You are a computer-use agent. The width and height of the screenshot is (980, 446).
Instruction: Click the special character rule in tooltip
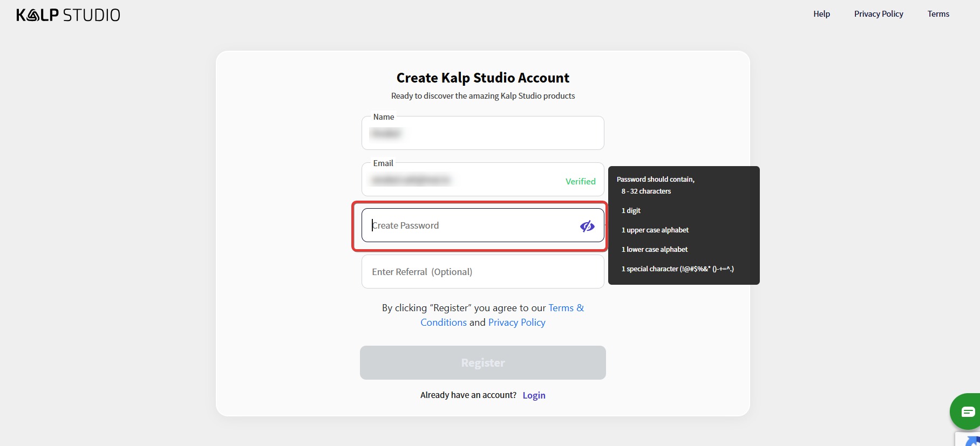677,269
